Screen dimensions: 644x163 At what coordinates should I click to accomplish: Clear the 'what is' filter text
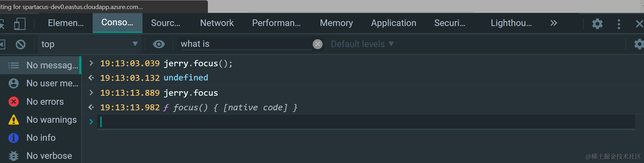click(318, 44)
